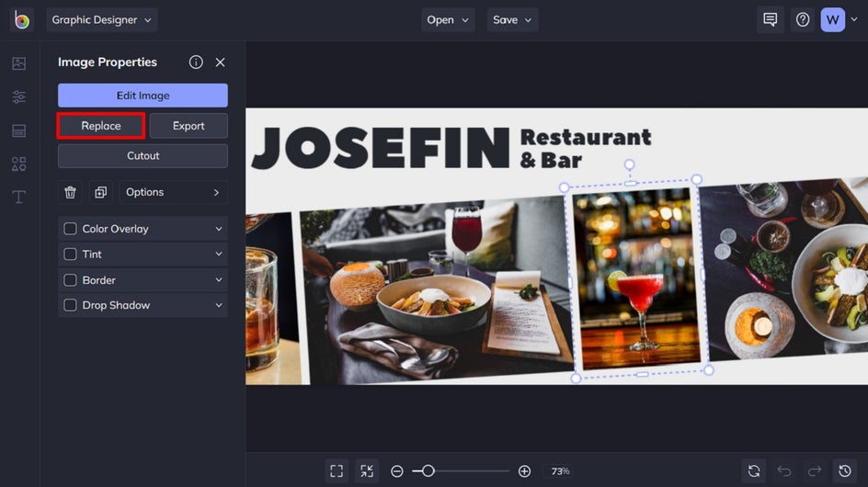Expand the Options submenu

[173, 192]
